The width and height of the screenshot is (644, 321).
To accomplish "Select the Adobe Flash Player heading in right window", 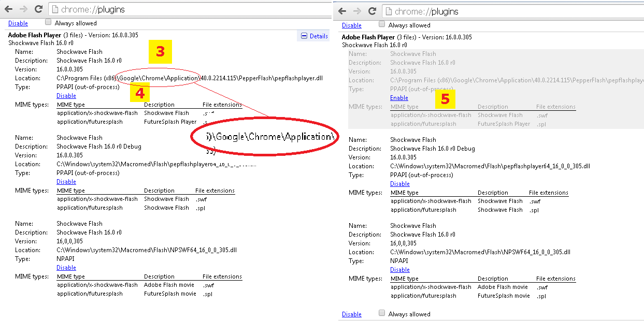I will (368, 37).
